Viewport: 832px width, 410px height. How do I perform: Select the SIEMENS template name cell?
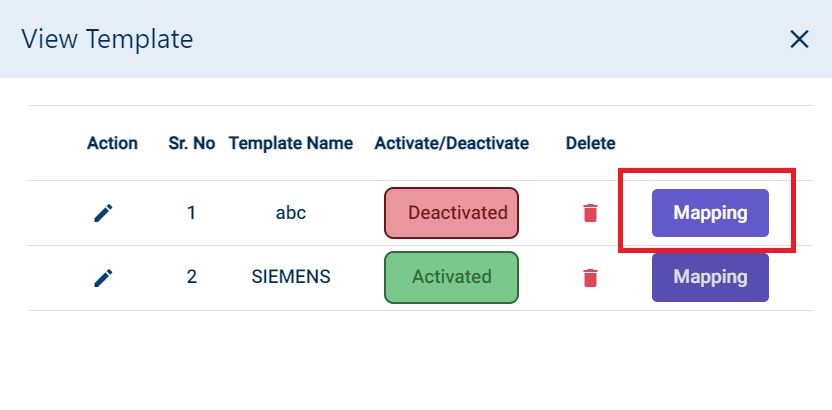tap(291, 277)
